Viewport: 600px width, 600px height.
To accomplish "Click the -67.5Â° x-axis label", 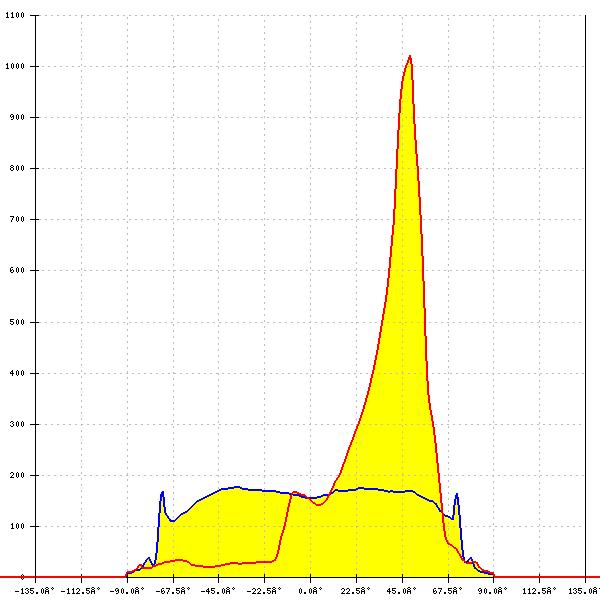I will click(173, 591).
